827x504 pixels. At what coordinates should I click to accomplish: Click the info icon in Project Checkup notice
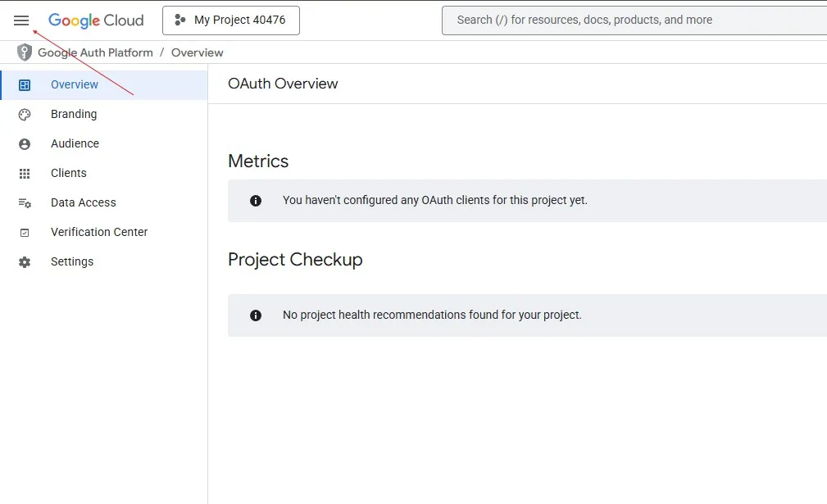256,316
